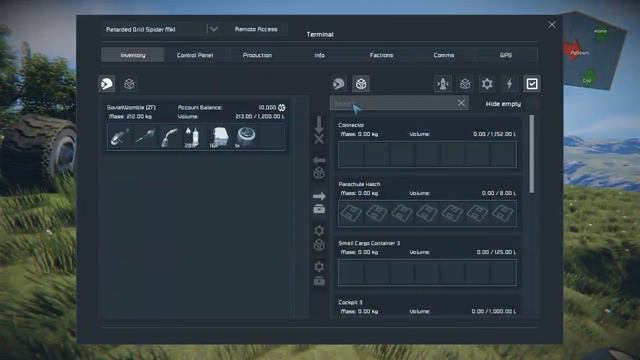
Task: Clear the search field with X
Action: point(461,103)
